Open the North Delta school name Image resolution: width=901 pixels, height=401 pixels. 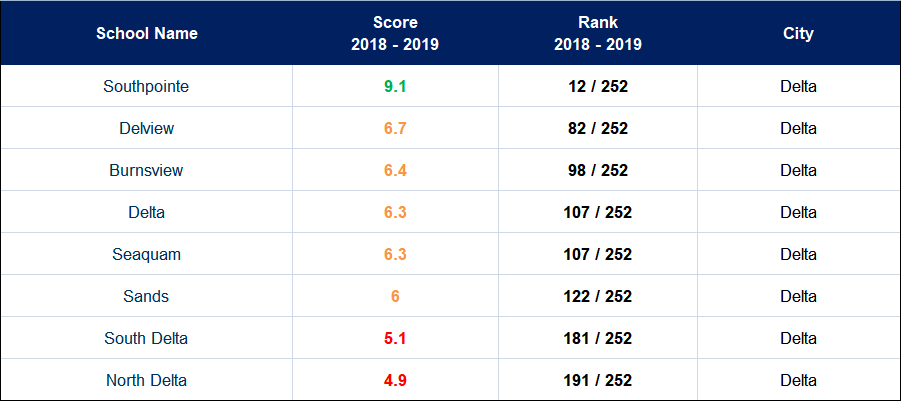click(x=146, y=380)
